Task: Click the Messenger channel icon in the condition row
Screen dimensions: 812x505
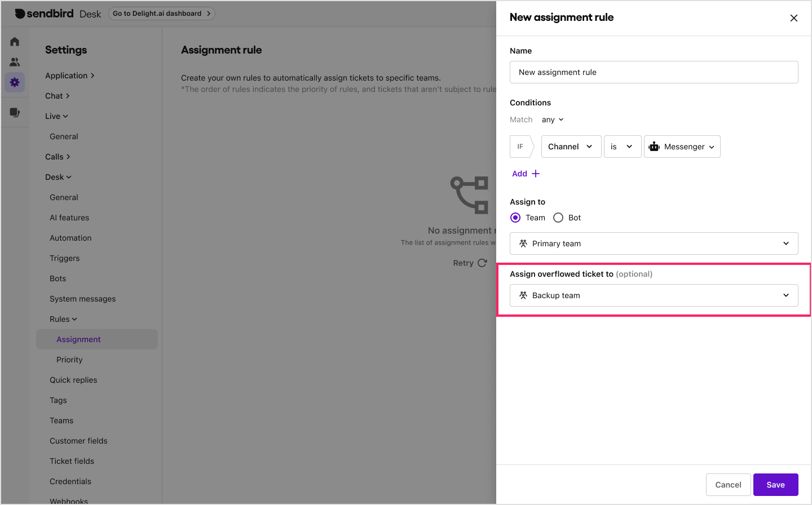Action: pyautogui.click(x=654, y=146)
